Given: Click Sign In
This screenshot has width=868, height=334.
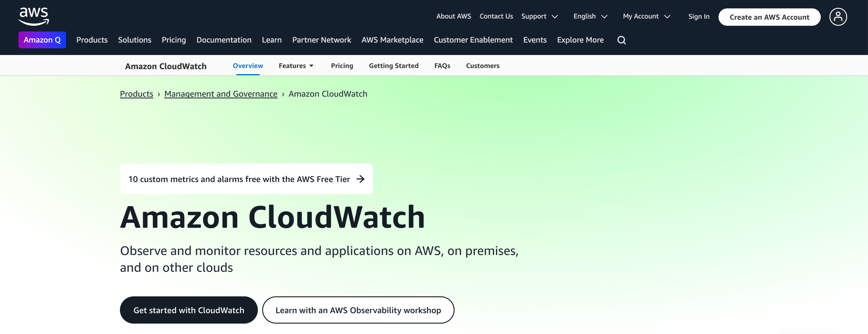Looking at the screenshot, I should coord(699,16).
